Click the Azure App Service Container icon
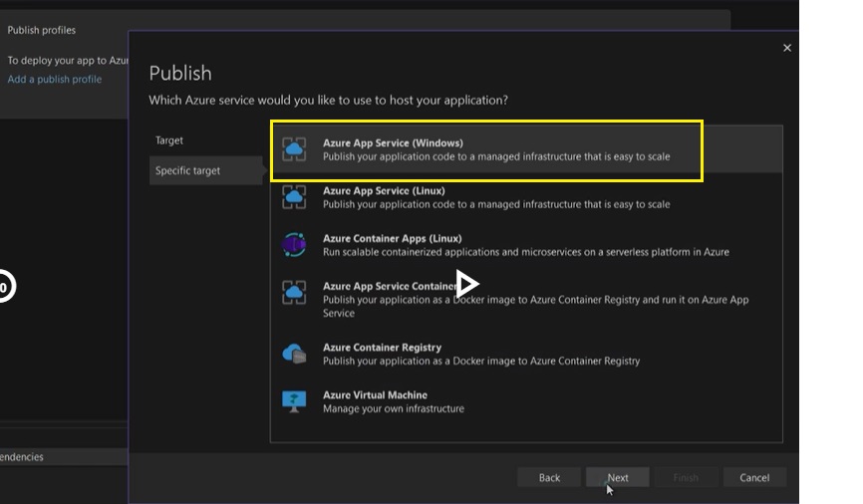This screenshot has height=504, width=863. click(294, 293)
